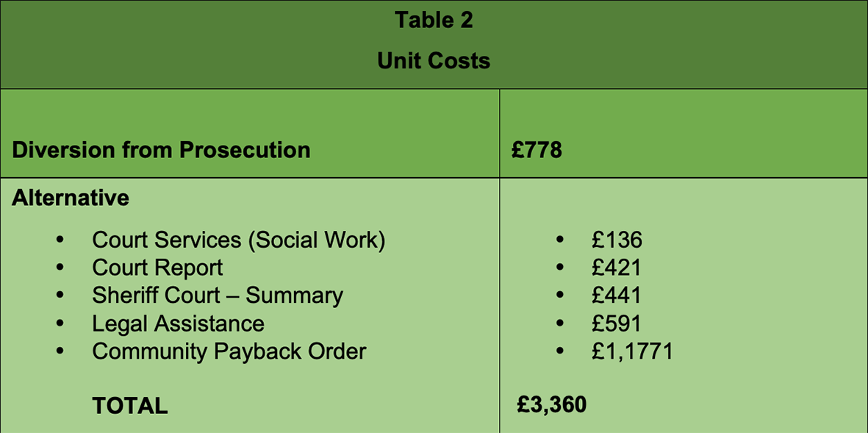Click the Court Report list item
This screenshot has height=433, width=868.
point(158,268)
